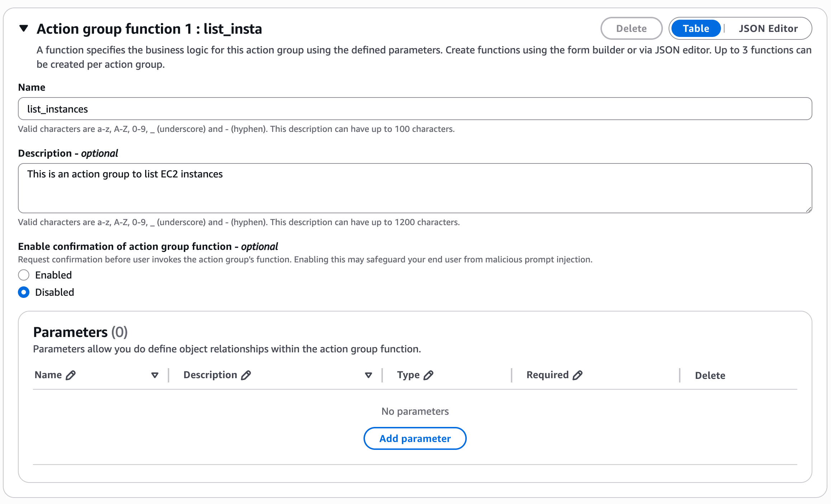This screenshot has width=831, height=504.
Task: Click the Required column header label
Action: [x=547, y=375]
